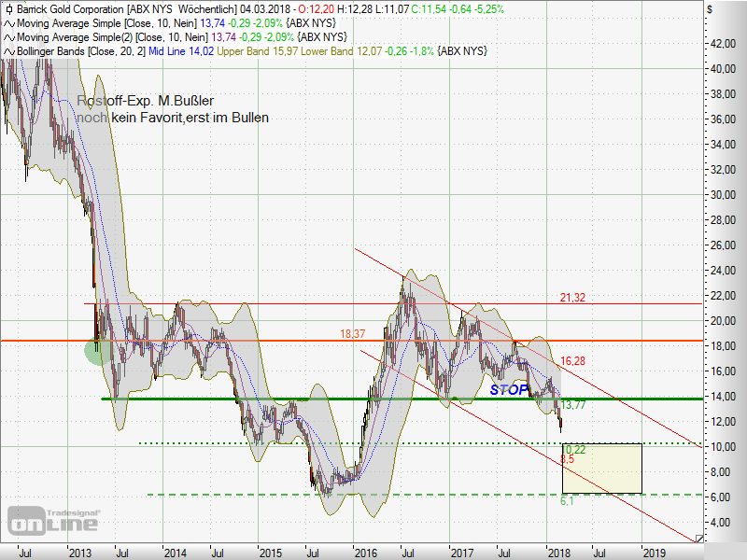Viewport: 747px width, 560px height.
Task: Click the line icon of Moving Average Simple(2)
Action: pos(9,37)
